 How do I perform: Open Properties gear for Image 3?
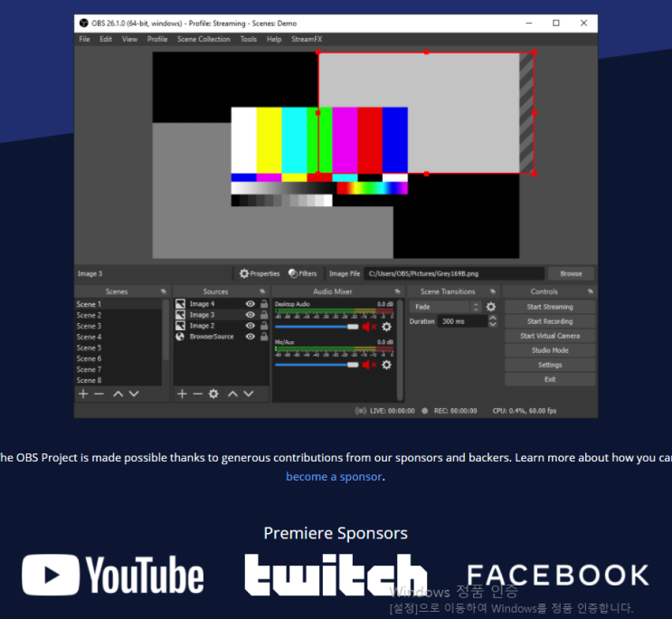(x=260, y=273)
